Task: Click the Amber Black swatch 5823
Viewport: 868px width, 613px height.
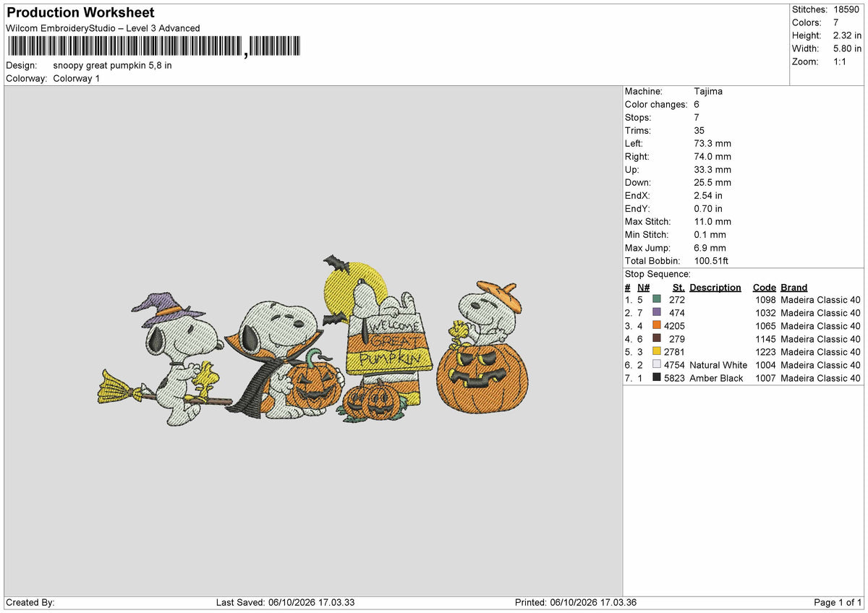Action: click(x=657, y=377)
